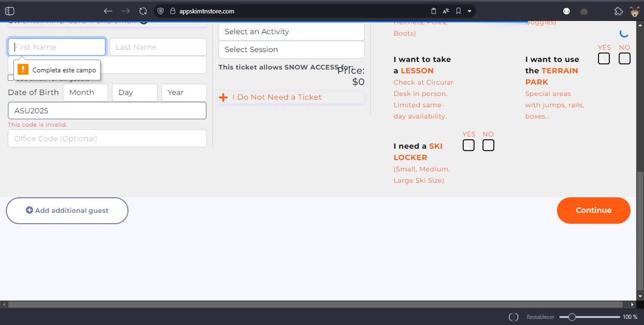
Task: Open the shield tracking protection icon
Action: [161, 11]
